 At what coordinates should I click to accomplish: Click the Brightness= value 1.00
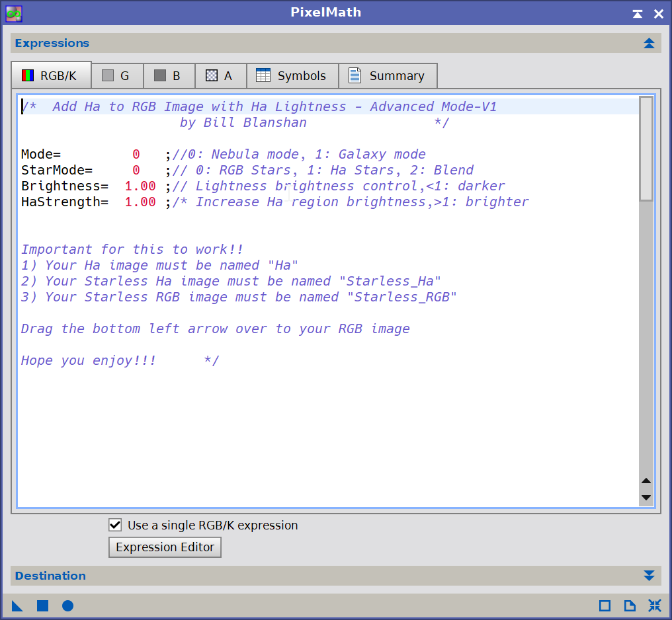coord(140,186)
